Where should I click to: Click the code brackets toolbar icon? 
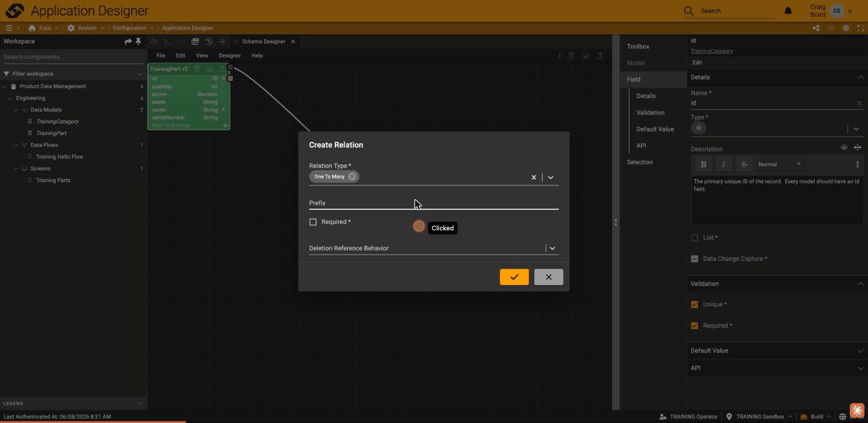[x=182, y=42]
